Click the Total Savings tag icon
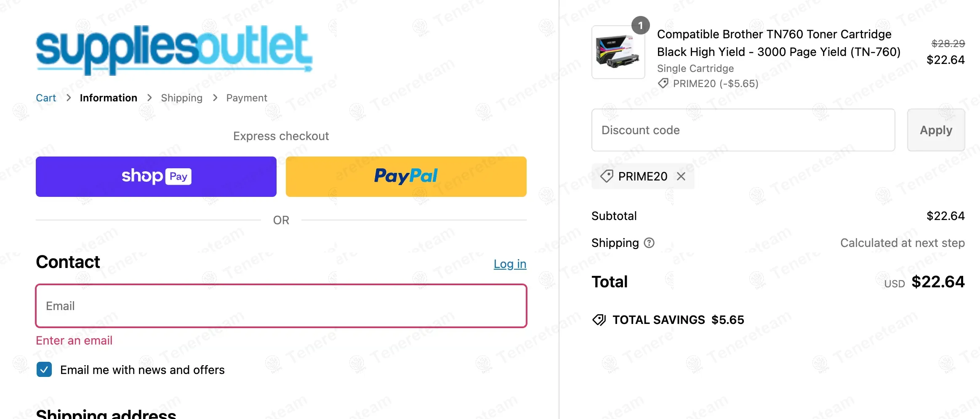Screen dimensions: 980x419 [599, 320]
